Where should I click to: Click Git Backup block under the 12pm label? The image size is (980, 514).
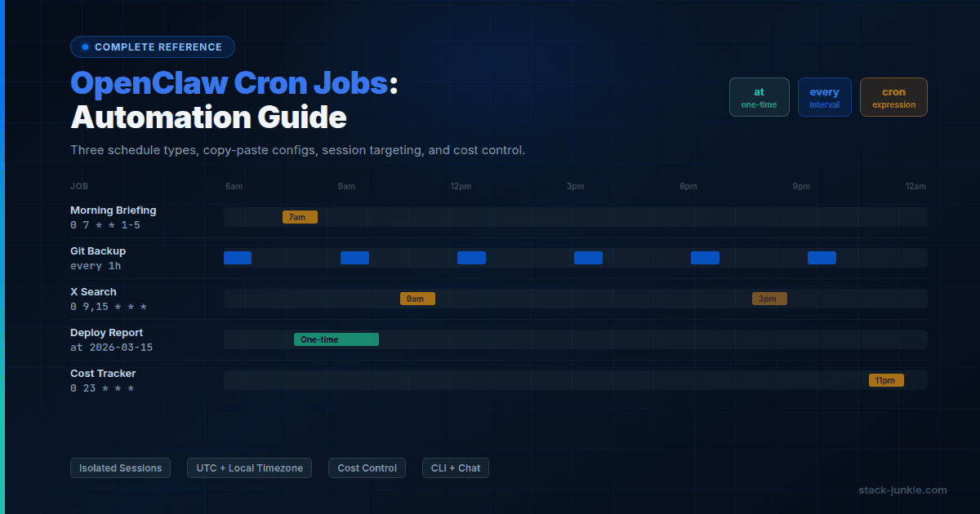pos(471,258)
